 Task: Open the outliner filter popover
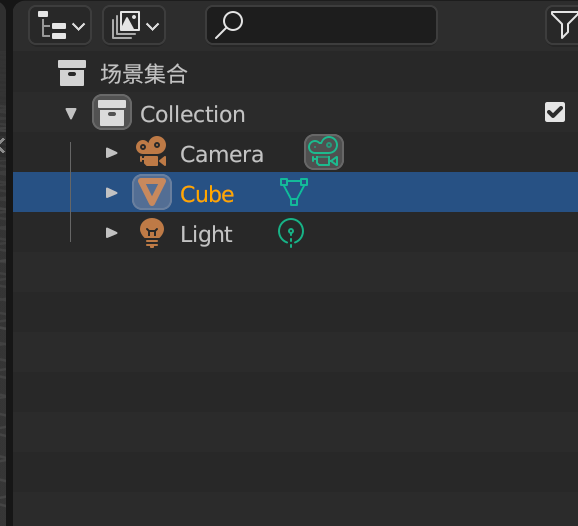tap(562, 25)
